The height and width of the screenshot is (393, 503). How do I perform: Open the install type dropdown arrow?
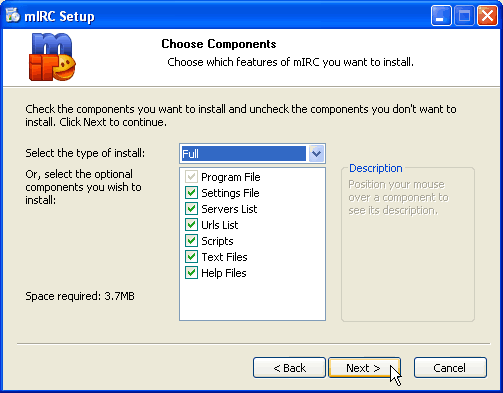point(316,154)
